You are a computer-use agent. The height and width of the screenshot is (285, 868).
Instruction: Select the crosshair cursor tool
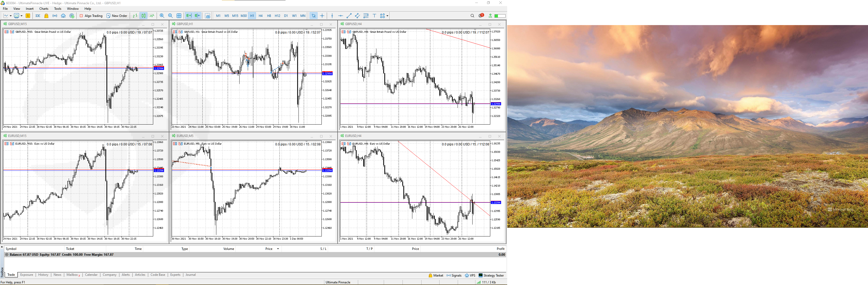[x=322, y=16]
